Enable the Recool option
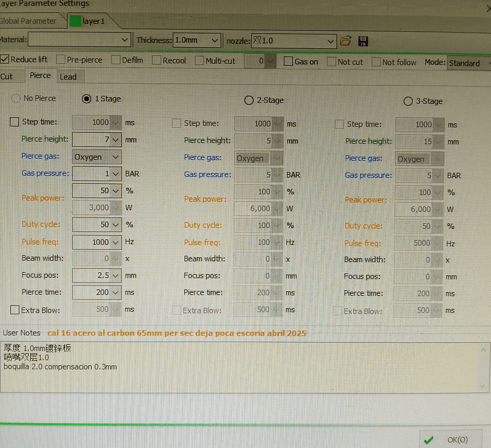 pos(156,60)
